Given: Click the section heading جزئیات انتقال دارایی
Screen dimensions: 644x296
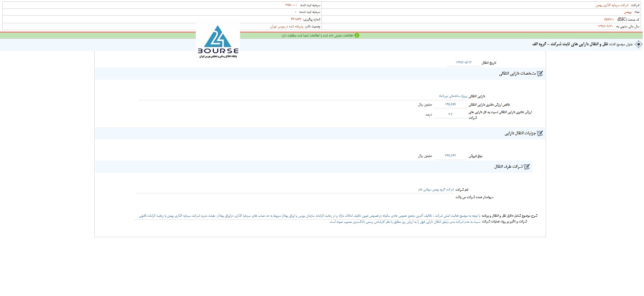Looking at the screenshot, I should click(x=520, y=133).
